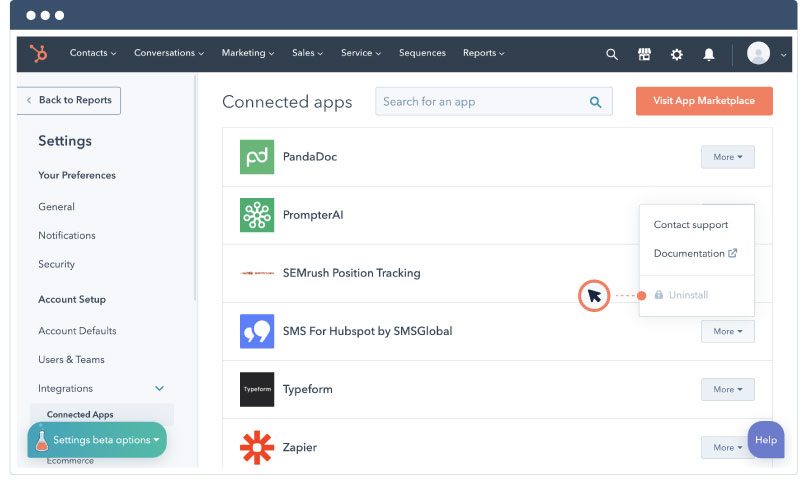
Task: Click the Integrations sidebar label
Action: tap(65, 389)
